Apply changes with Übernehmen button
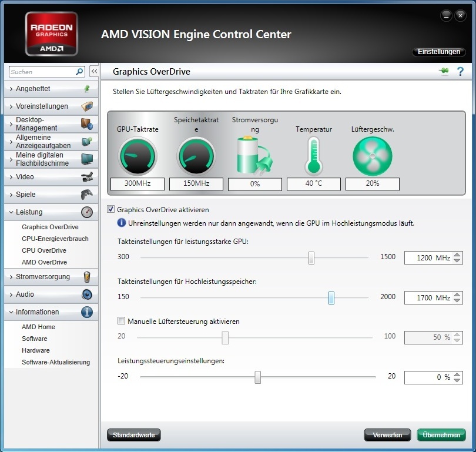This screenshot has height=452, width=476. tap(441, 435)
